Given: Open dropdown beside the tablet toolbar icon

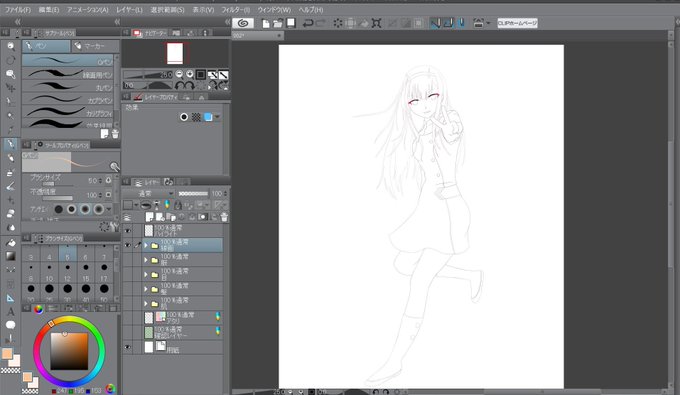Looking at the screenshot, I should [488, 23].
